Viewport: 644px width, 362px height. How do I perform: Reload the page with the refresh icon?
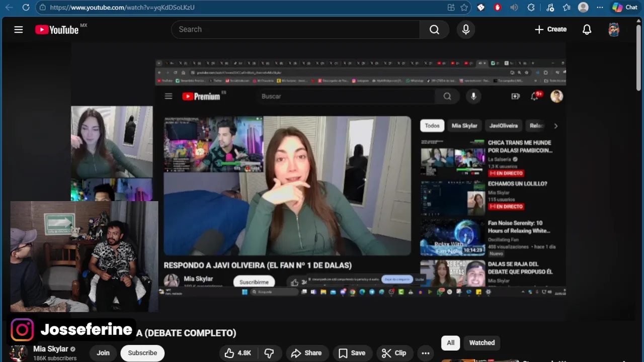(26, 8)
